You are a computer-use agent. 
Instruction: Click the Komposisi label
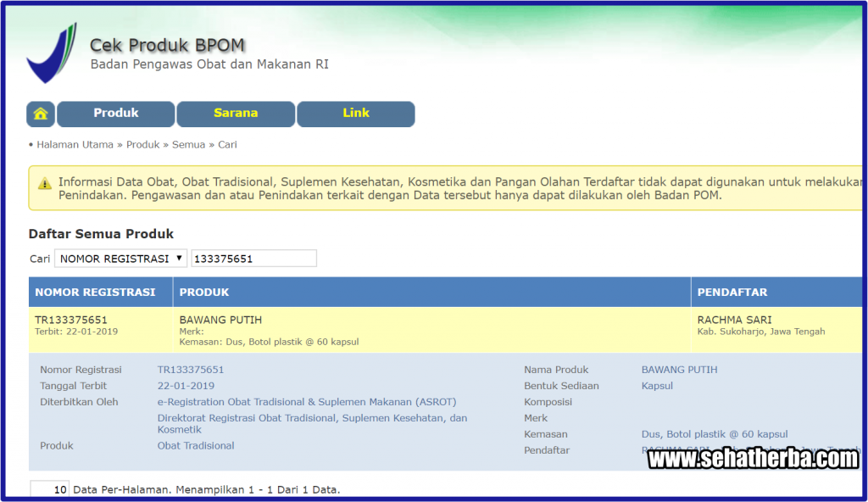548,402
